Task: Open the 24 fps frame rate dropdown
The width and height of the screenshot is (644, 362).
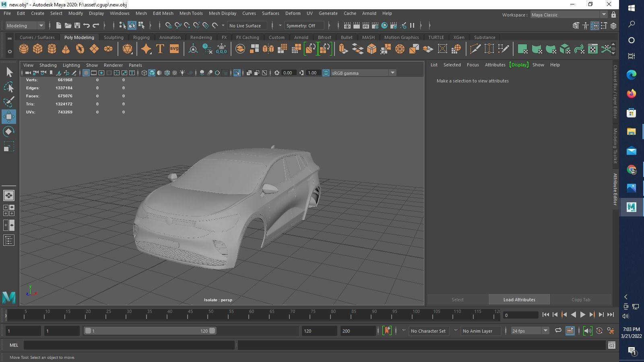Action: (x=530, y=331)
